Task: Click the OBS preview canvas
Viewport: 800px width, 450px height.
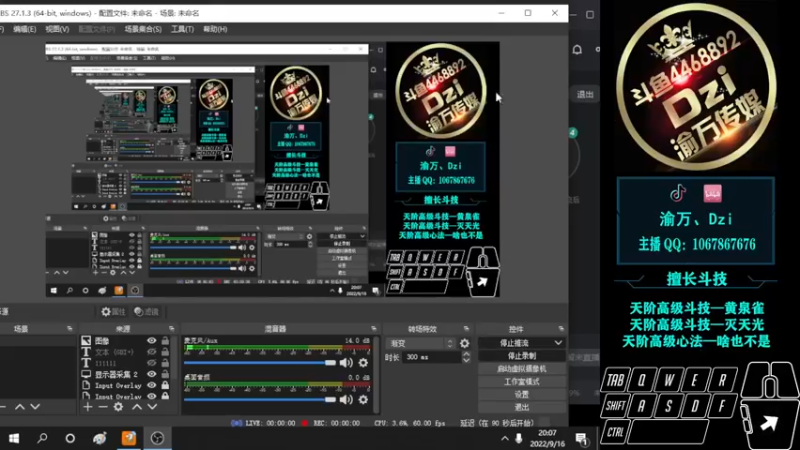Action: pyautogui.click(x=272, y=169)
